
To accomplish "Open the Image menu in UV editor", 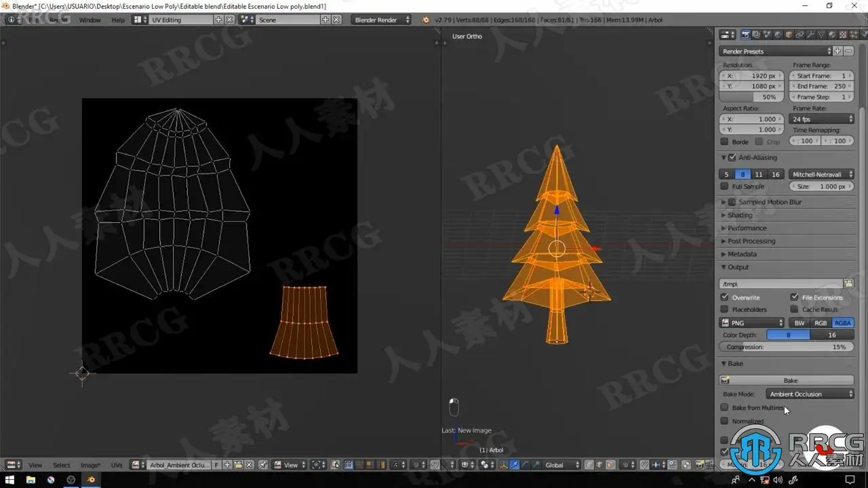I will point(90,465).
